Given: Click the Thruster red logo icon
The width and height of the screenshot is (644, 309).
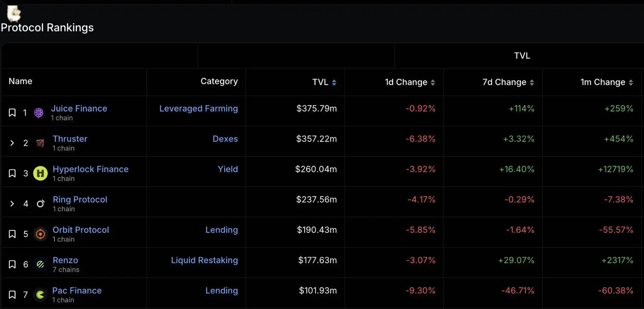Looking at the screenshot, I should [x=40, y=143].
